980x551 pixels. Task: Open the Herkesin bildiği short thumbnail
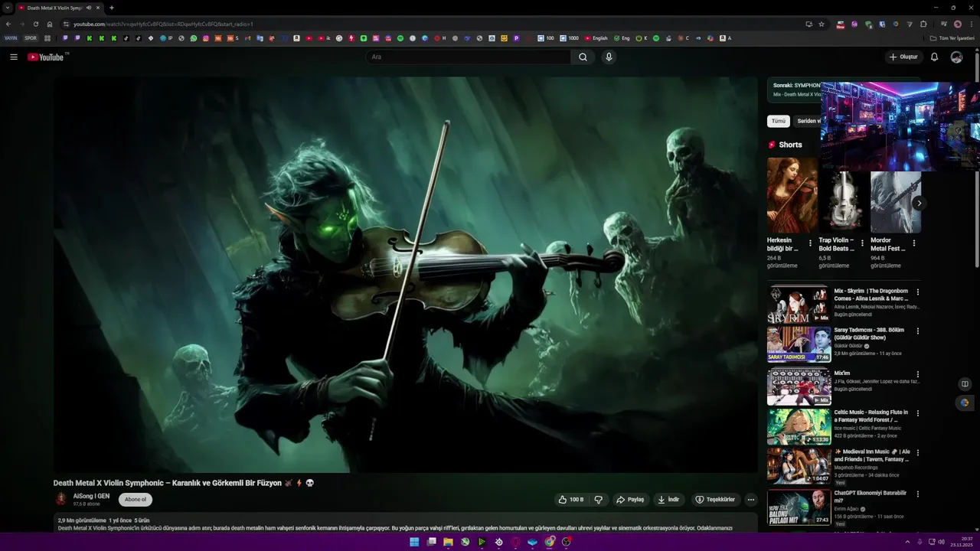coord(792,195)
